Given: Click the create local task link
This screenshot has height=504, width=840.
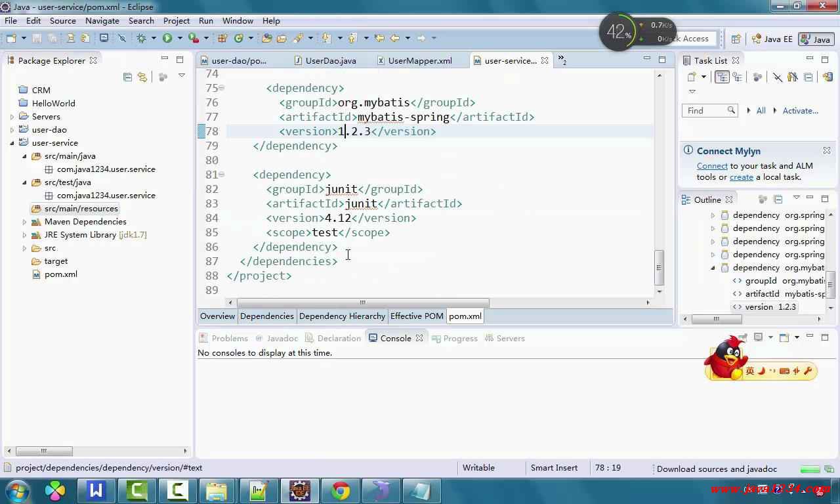Looking at the screenshot, I should click(x=741, y=177).
